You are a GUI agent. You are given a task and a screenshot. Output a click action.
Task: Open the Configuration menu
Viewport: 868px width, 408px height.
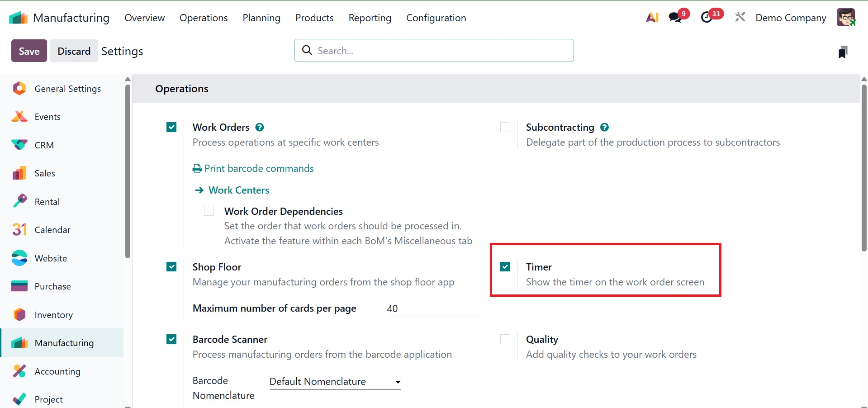point(436,18)
